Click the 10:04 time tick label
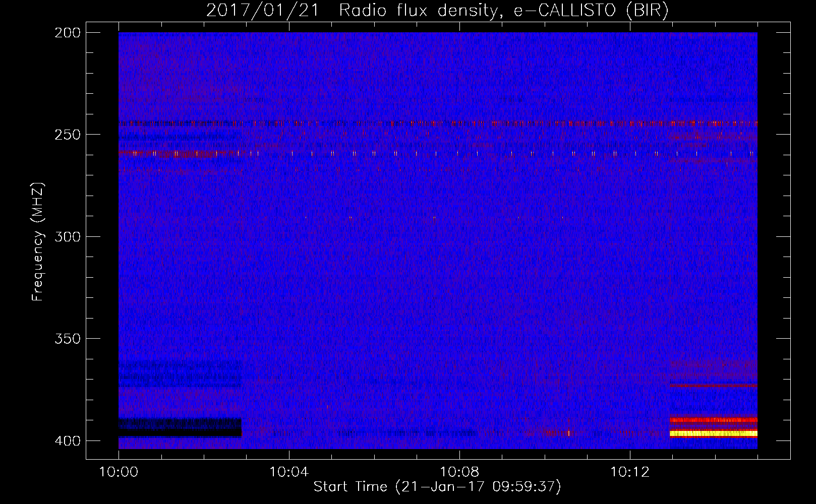The width and height of the screenshot is (816, 504). [289, 472]
